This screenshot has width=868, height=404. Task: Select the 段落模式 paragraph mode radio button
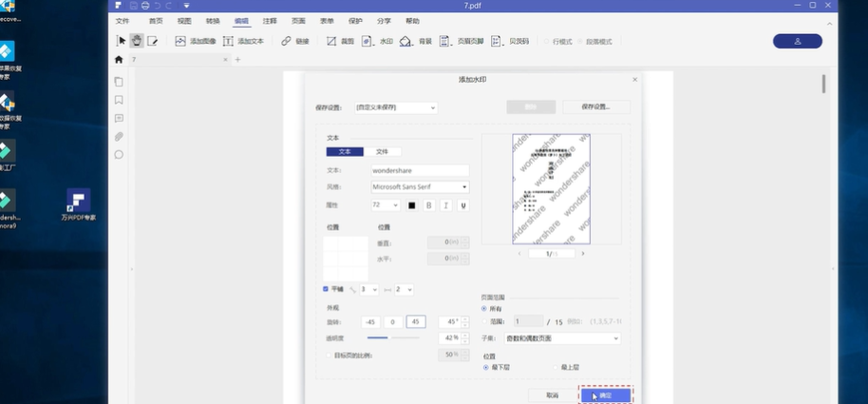(580, 41)
